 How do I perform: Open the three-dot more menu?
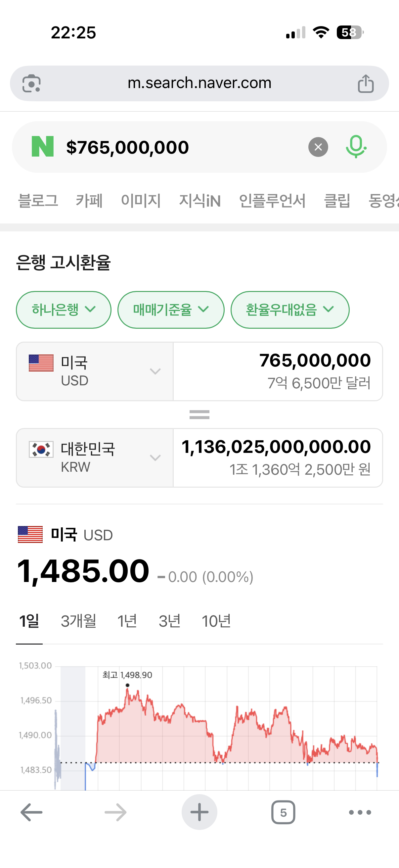pyautogui.click(x=360, y=812)
